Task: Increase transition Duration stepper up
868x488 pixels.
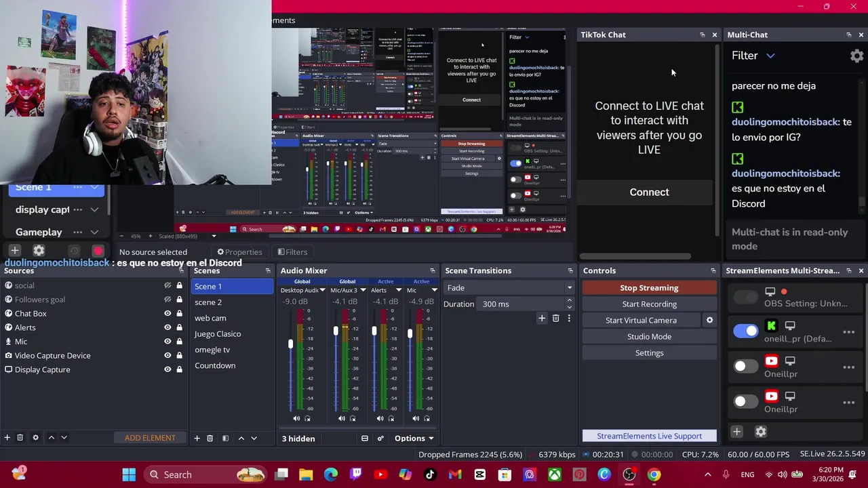Action: pos(569,300)
